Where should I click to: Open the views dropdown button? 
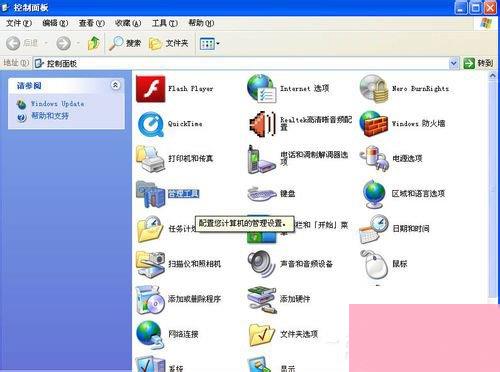point(209,43)
